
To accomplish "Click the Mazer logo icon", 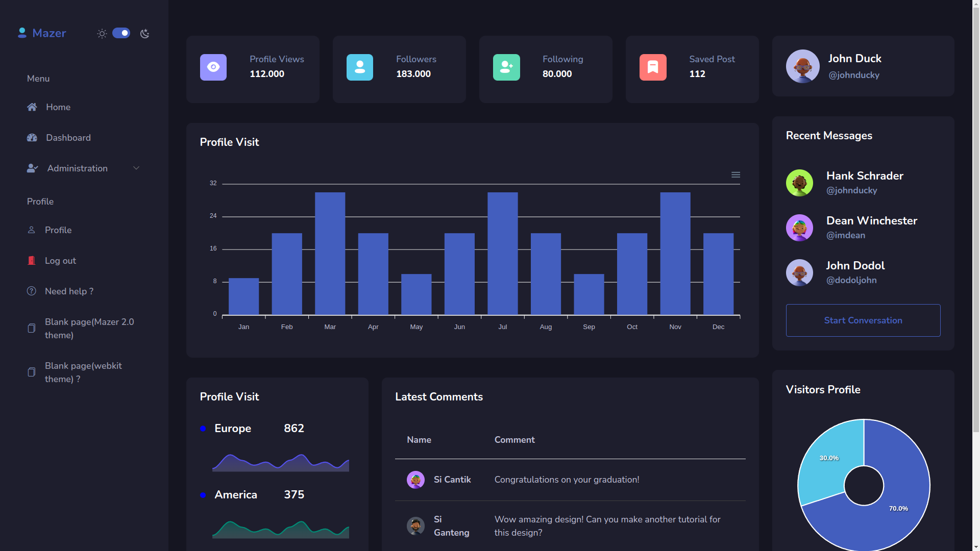I will click(22, 33).
